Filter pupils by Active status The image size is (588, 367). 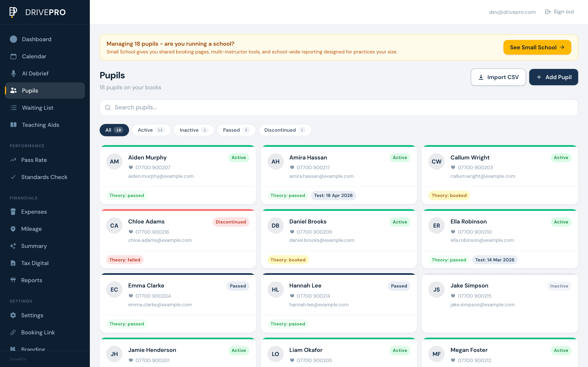click(151, 130)
